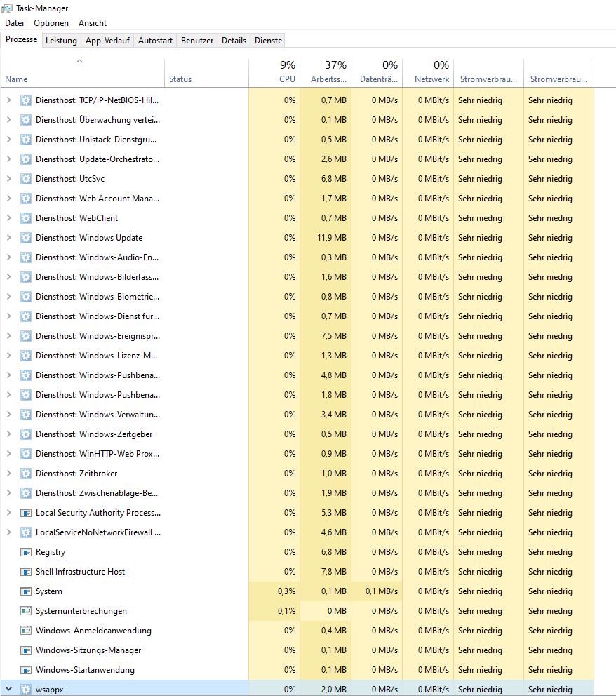Click gear icon of Diensthost: UtcSvc

[26, 179]
